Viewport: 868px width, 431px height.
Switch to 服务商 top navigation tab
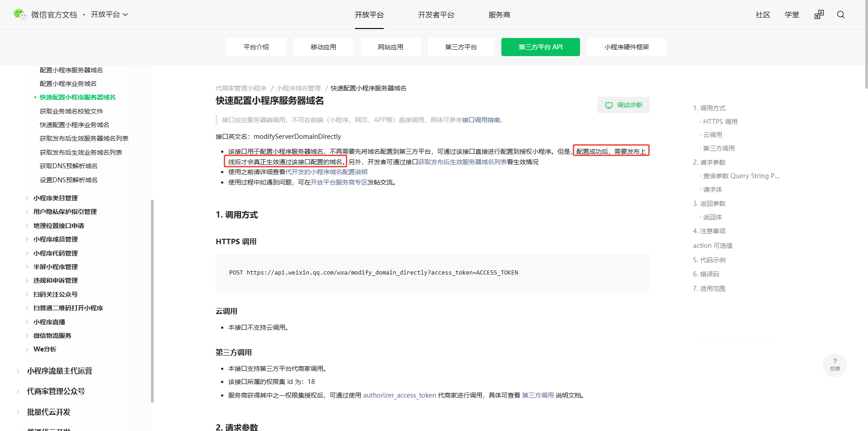(x=500, y=14)
